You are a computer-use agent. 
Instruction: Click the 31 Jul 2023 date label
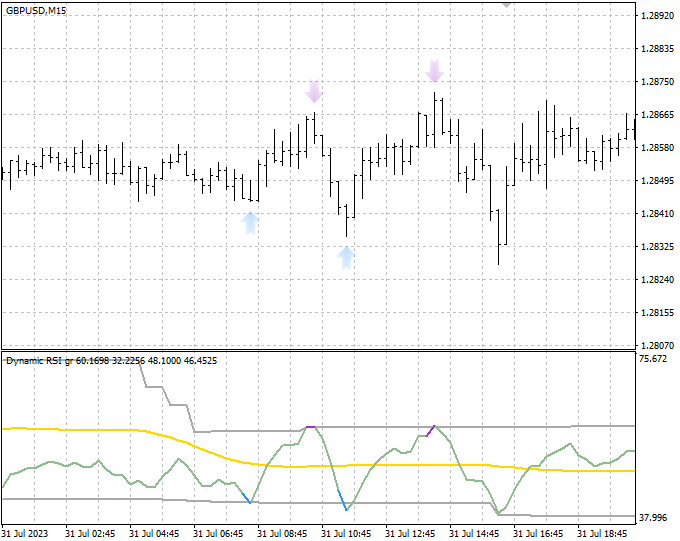(x=25, y=534)
